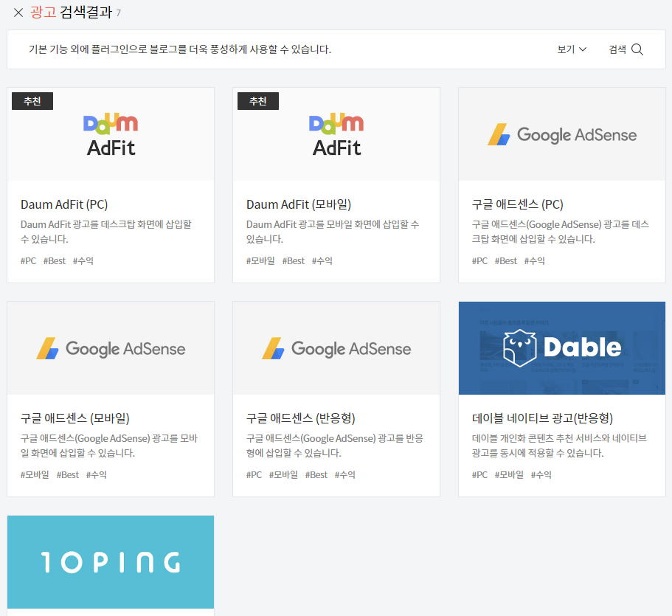Click the 데이블 네이티브 광고(반응형) title
The image size is (672, 616).
tap(542, 418)
